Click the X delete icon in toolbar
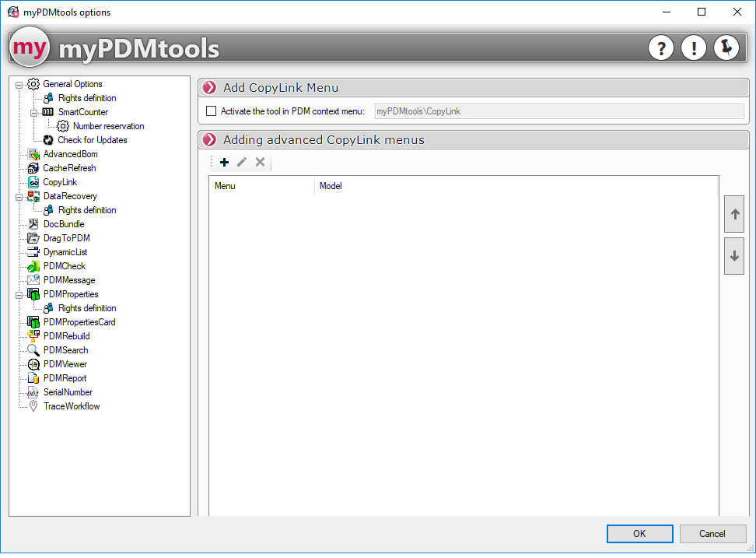This screenshot has height=558, width=756. [261, 162]
